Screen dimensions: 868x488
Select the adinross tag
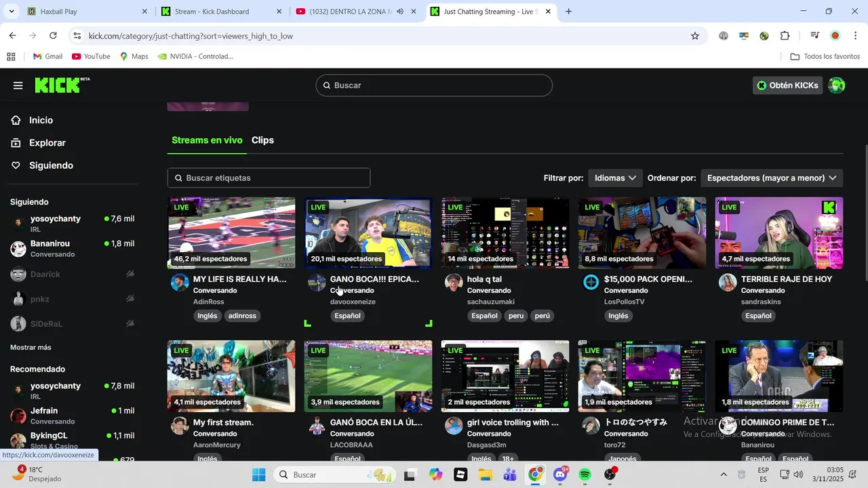pyautogui.click(x=242, y=316)
